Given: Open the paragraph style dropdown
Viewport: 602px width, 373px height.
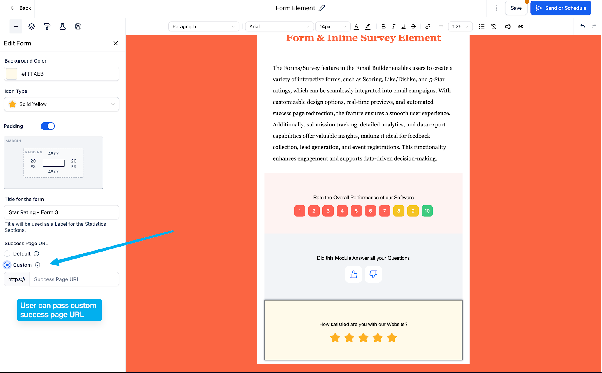Looking at the screenshot, I should tap(203, 26).
